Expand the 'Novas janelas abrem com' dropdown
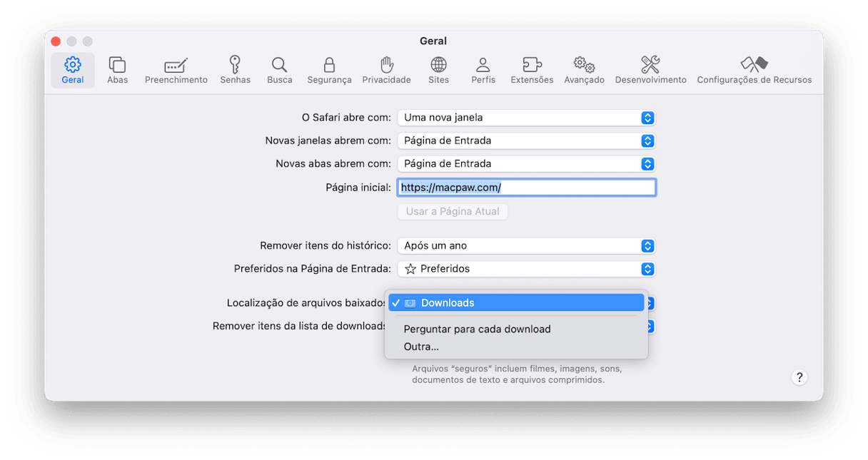The image size is (868, 460). [x=526, y=140]
